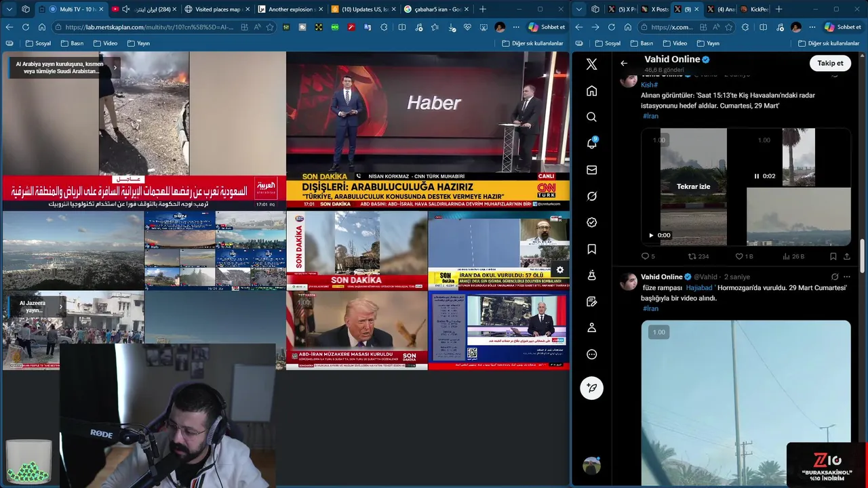The height and width of the screenshot is (488, 868).
Task: Mute the tab with speaker icon in left window
Action: click(x=126, y=9)
